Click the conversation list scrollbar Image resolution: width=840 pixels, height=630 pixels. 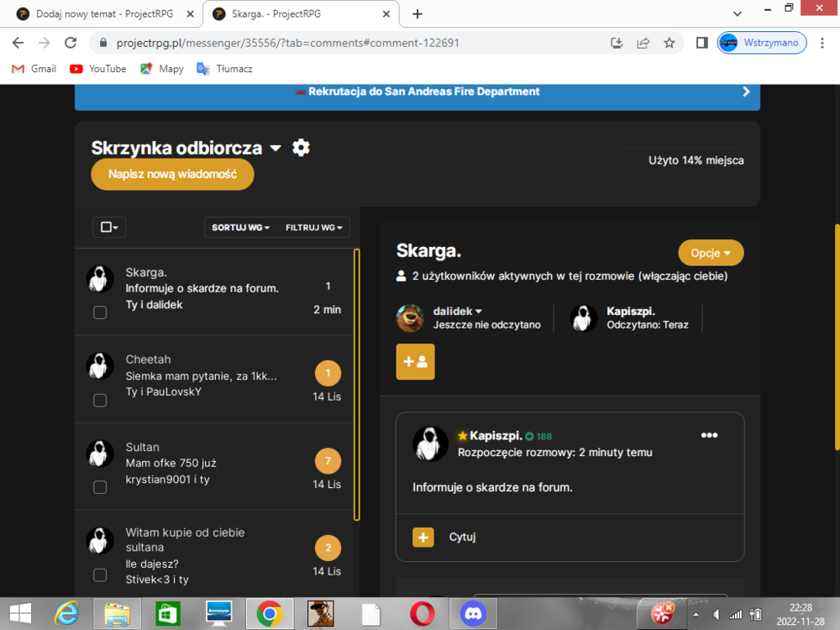click(x=357, y=385)
